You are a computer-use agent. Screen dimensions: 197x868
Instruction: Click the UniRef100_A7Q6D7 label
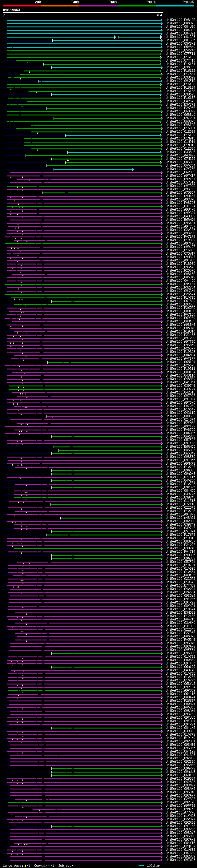pos(180,193)
